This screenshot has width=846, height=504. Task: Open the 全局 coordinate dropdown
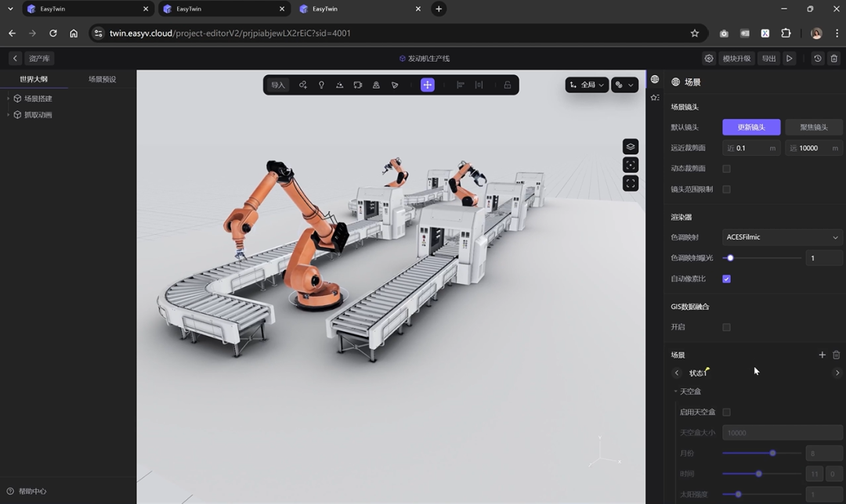587,85
